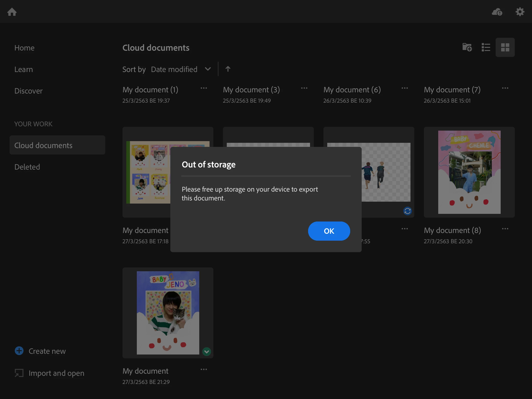Click the new folder icon
532x399 pixels.
[467, 47]
